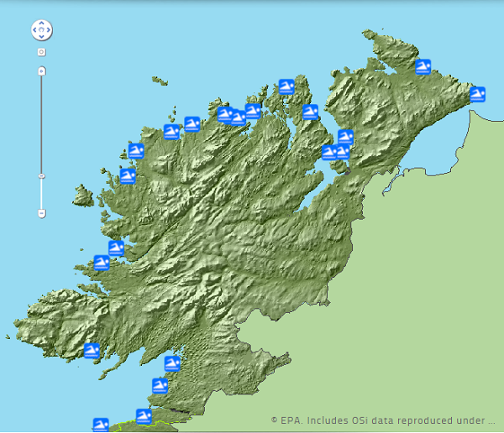
Task: Select the bathing marker on the southwestern peninsula's south shore
Action: click(92, 351)
